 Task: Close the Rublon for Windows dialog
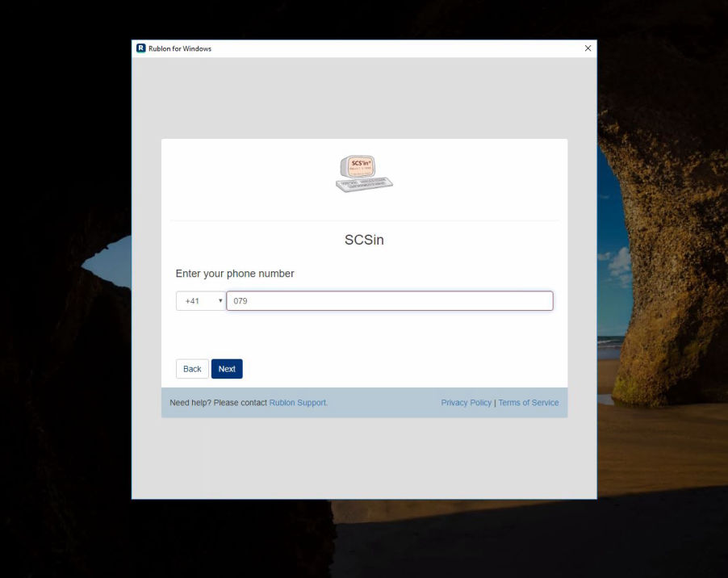[x=588, y=48]
